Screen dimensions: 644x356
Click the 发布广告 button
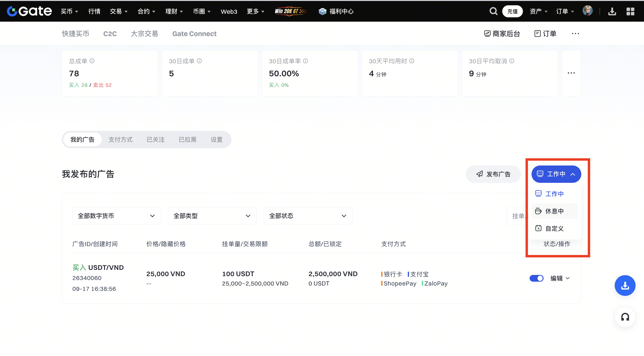point(493,174)
